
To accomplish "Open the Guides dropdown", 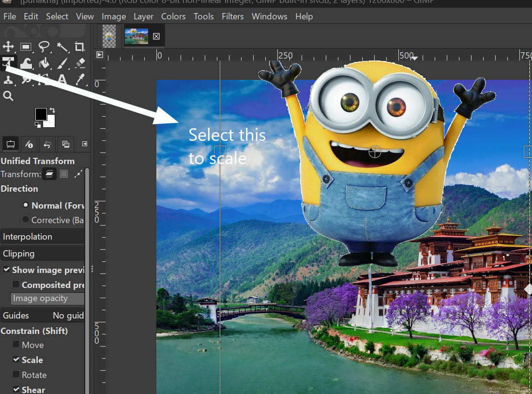I will [x=43, y=316].
